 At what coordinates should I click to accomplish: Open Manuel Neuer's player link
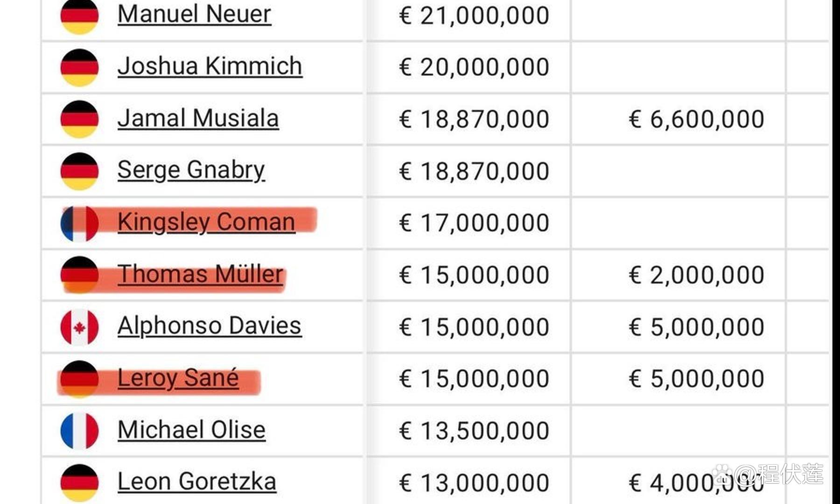point(194,14)
